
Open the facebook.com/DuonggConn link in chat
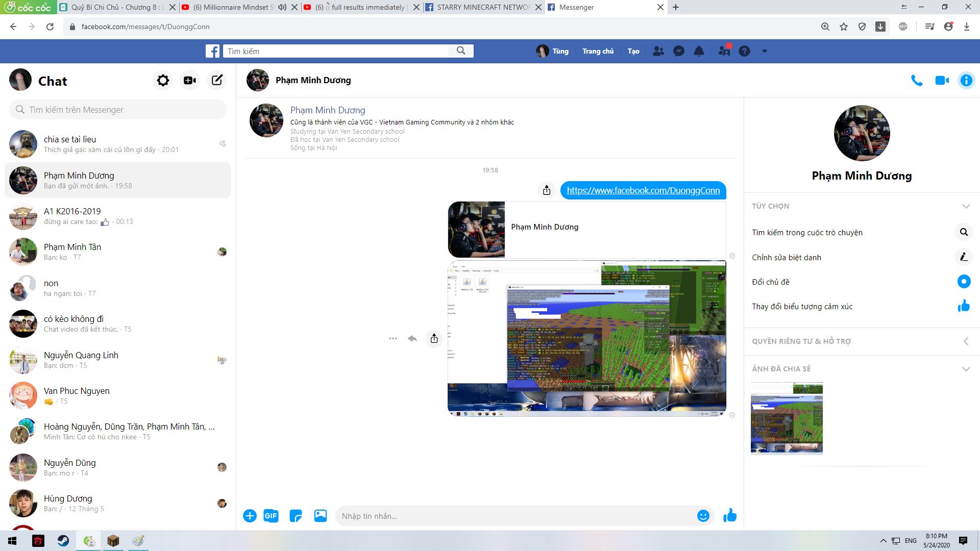pyautogui.click(x=643, y=190)
